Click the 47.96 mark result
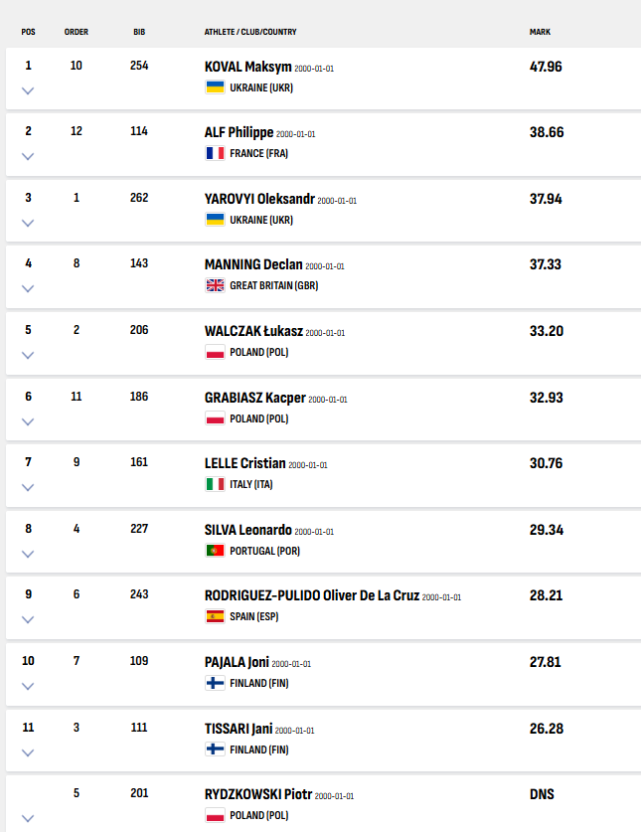The height and width of the screenshot is (832, 641). point(545,66)
